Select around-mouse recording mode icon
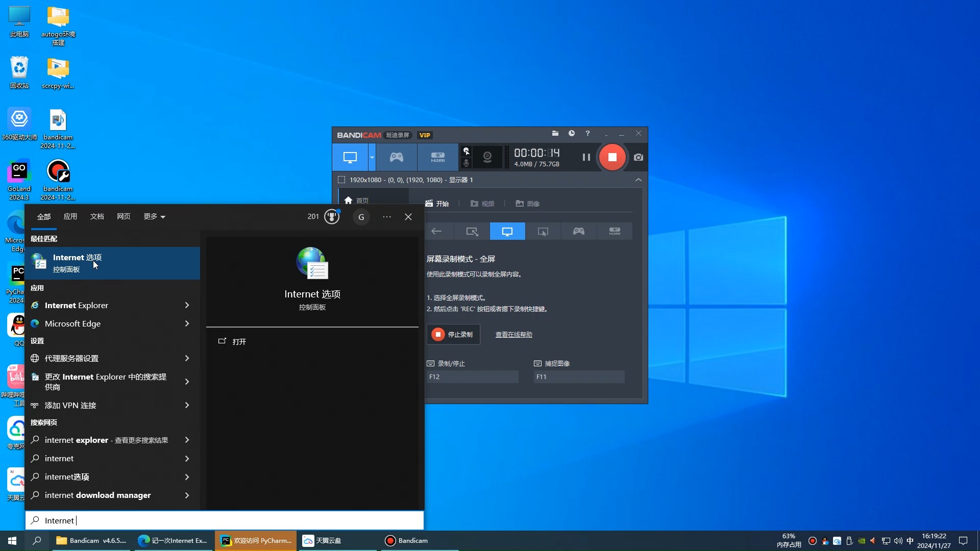The height and width of the screenshot is (551, 980). pyautogui.click(x=543, y=231)
